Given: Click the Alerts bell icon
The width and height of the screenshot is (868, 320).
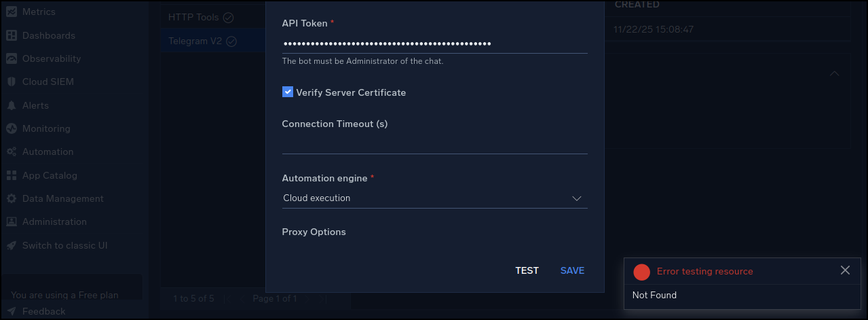Looking at the screenshot, I should [12, 105].
